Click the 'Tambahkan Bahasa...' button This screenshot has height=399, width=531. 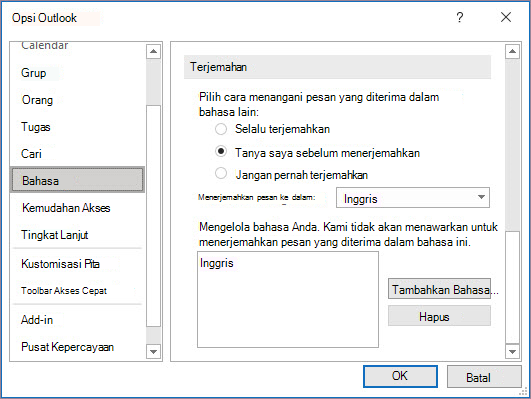[x=439, y=289]
